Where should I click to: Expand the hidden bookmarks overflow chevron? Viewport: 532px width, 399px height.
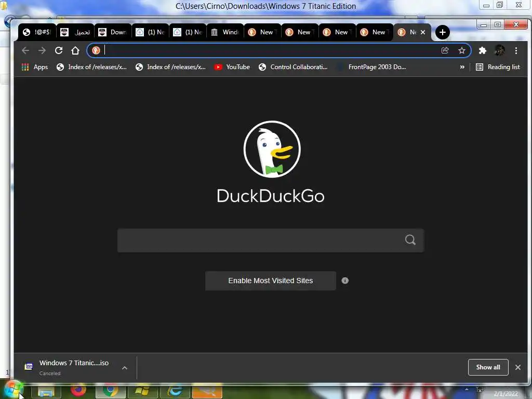462,67
